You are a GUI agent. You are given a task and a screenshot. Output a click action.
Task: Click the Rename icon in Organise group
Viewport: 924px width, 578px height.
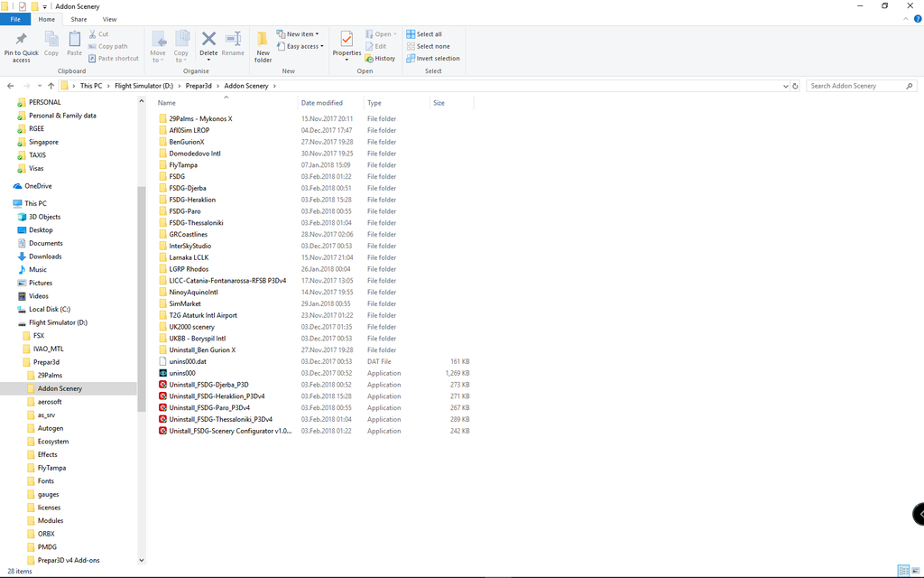(x=233, y=39)
